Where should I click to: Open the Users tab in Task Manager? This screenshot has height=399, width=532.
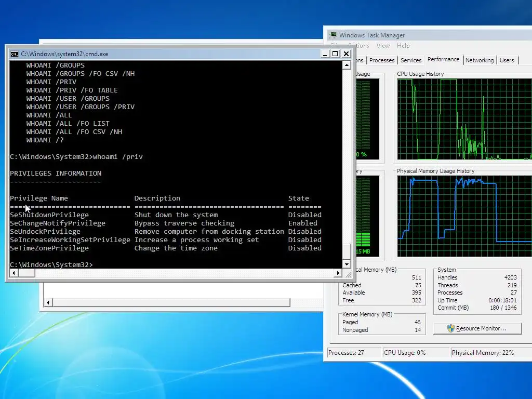507,60
